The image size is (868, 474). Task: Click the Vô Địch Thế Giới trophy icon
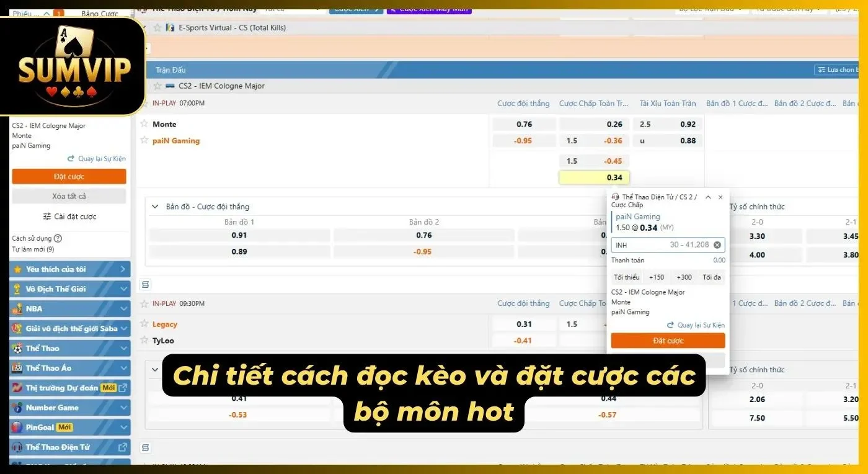pos(17,288)
